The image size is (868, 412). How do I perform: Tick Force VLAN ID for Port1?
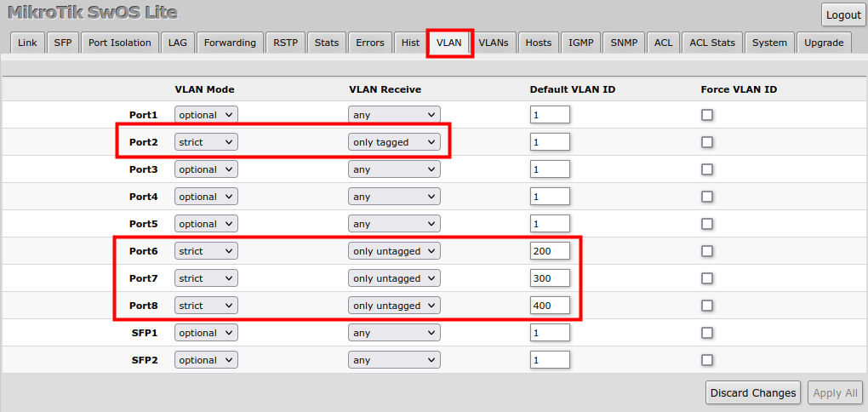[707, 115]
